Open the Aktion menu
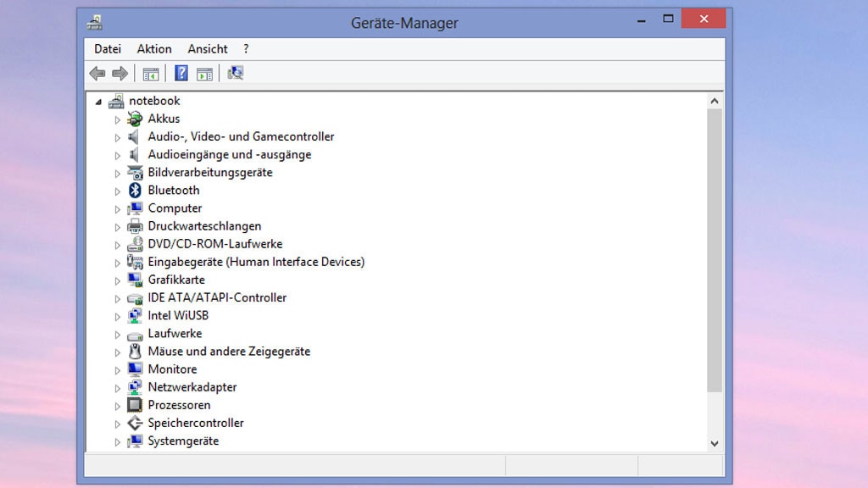This screenshot has width=868, height=488. (x=153, y=48)
